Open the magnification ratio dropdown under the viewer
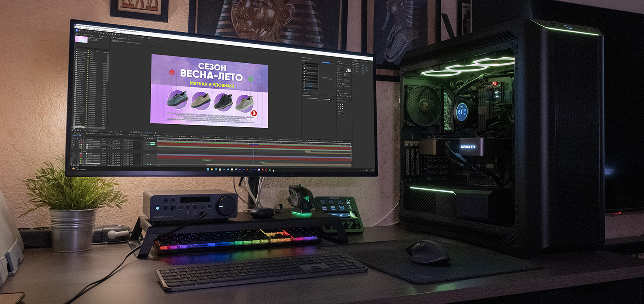 pos(113,132)
